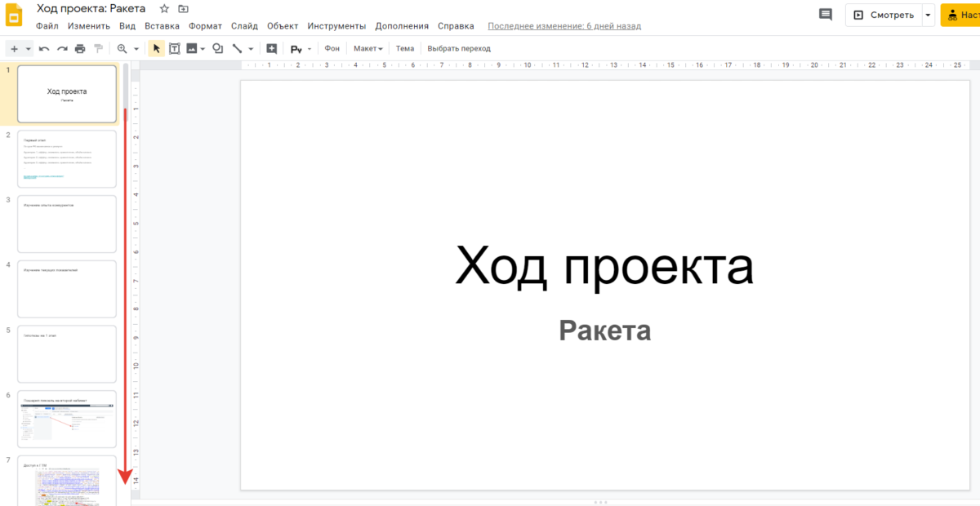The height and width of the screenshot is (506, 980).
Task: Click Фон background button
Action: (x=332, y=49)
